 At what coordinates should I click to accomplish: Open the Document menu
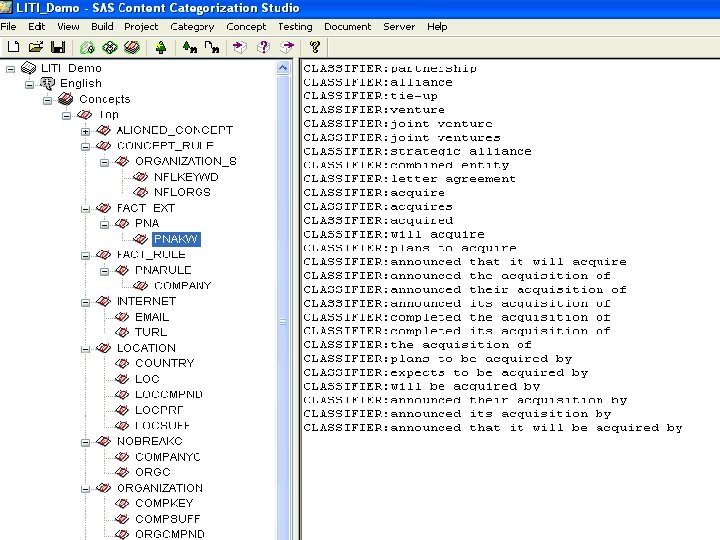point(347,27)
